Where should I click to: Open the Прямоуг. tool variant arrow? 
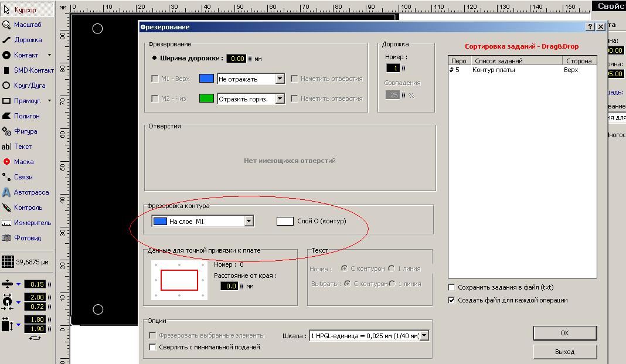[49, 101]
